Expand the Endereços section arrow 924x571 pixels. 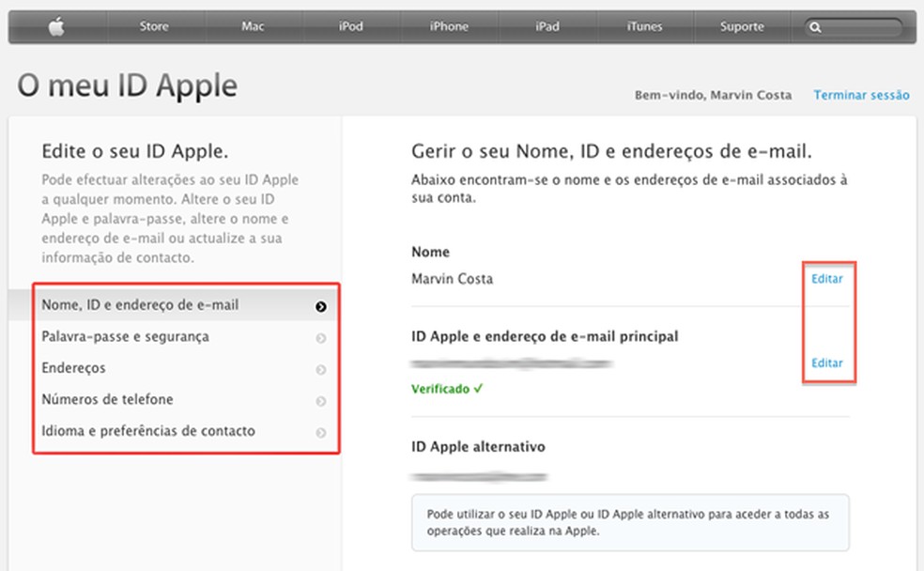tap(321, 367)
